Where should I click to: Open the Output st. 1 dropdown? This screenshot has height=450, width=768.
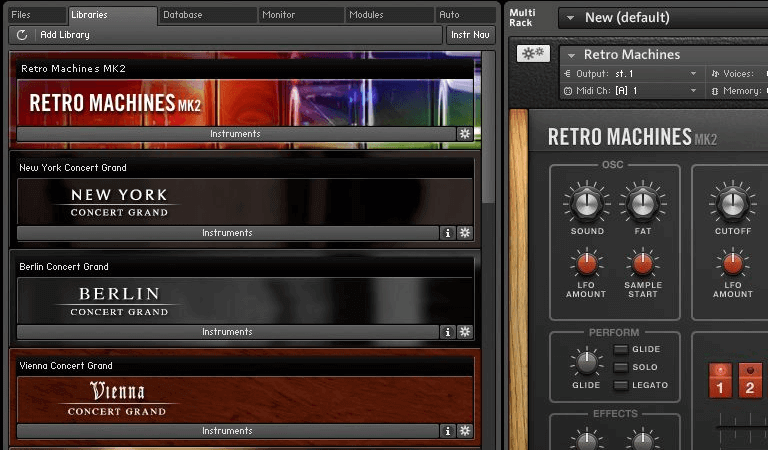693,74
